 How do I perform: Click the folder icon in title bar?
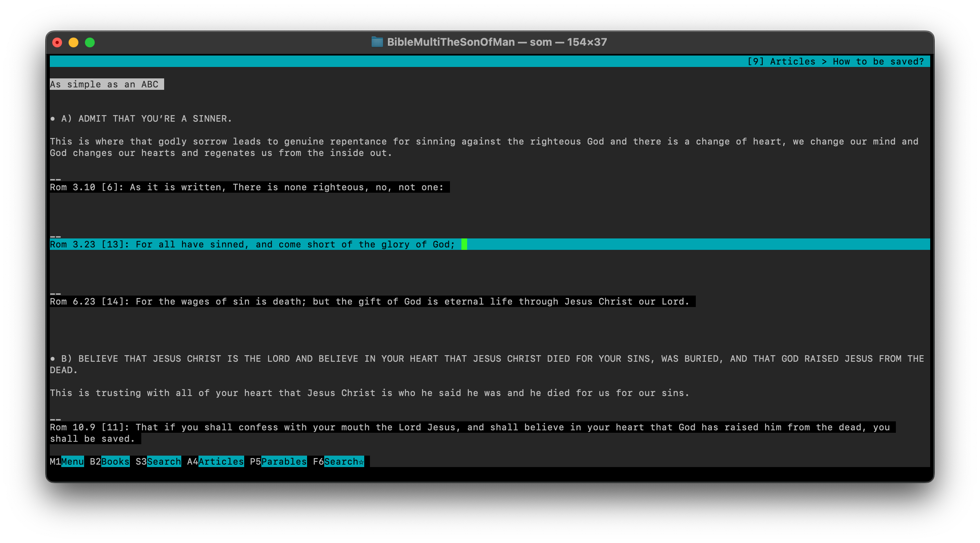377,42
